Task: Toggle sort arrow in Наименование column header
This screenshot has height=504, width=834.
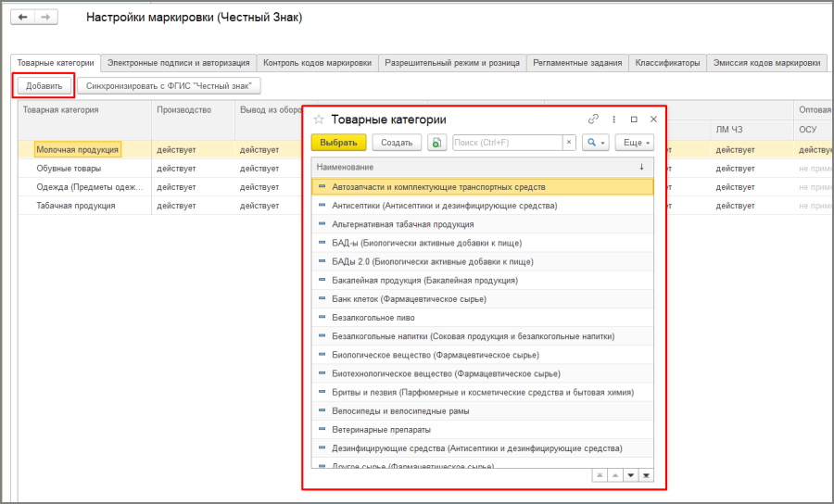Action: pyautogui.click(x=641, y=167)
